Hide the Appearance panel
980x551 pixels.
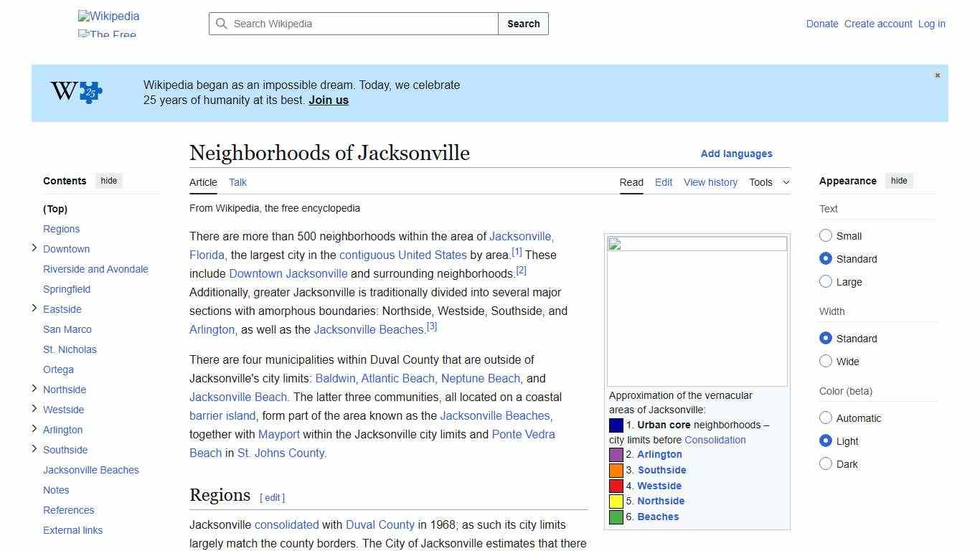[899, 181]
